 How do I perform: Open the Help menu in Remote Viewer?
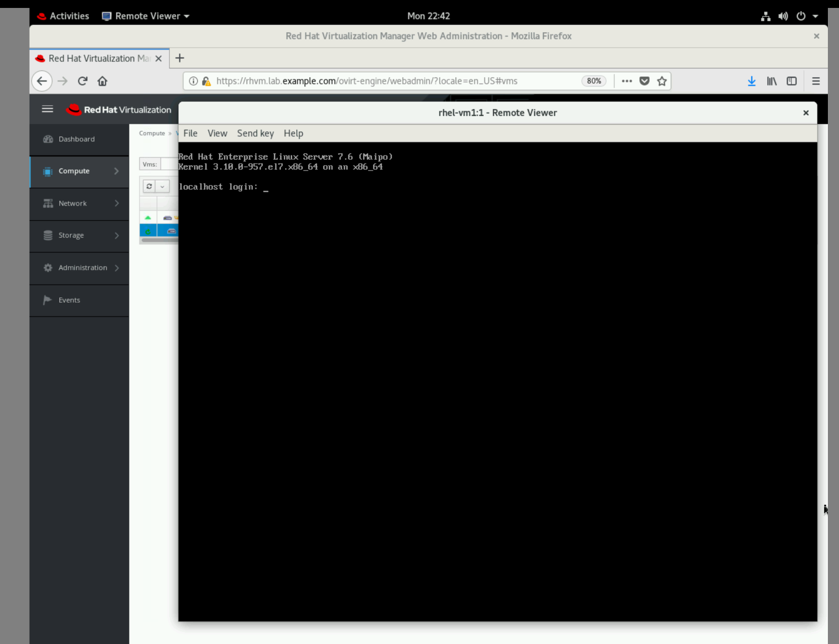[294, 133]
